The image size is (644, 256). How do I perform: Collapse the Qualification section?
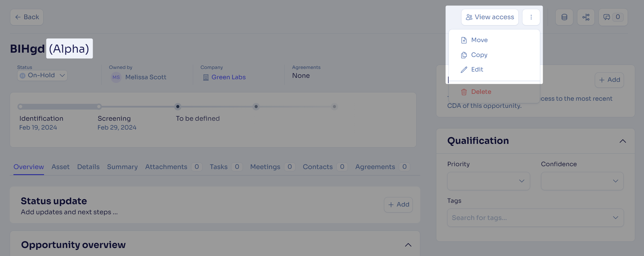[623, 141]
